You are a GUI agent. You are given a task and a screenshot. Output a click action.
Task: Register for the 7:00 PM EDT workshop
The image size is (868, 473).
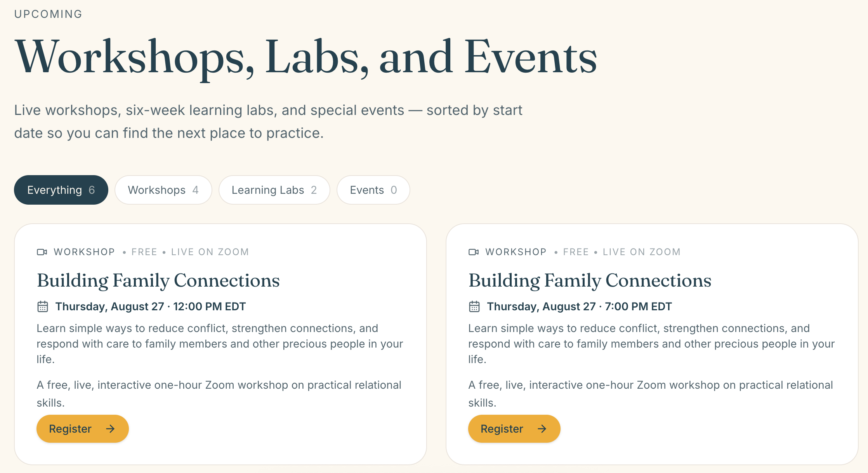point(514,429)
